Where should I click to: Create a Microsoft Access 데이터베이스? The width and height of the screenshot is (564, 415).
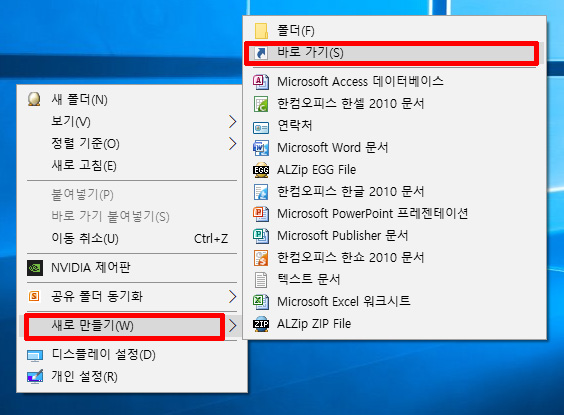395,82
